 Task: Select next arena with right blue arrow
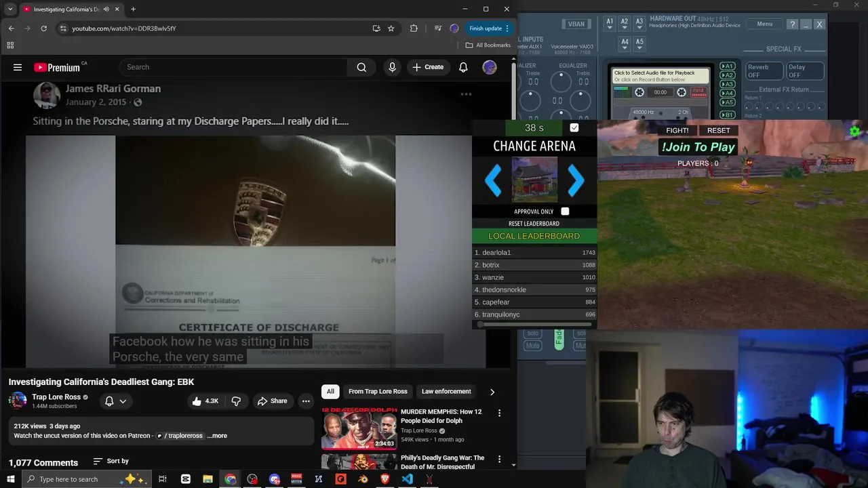(576, 180)
